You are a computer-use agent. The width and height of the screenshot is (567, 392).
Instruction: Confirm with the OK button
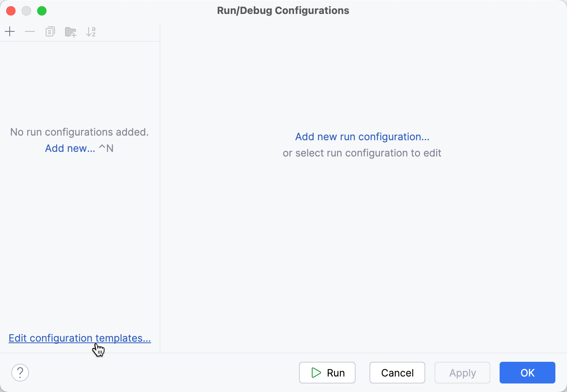527,373
